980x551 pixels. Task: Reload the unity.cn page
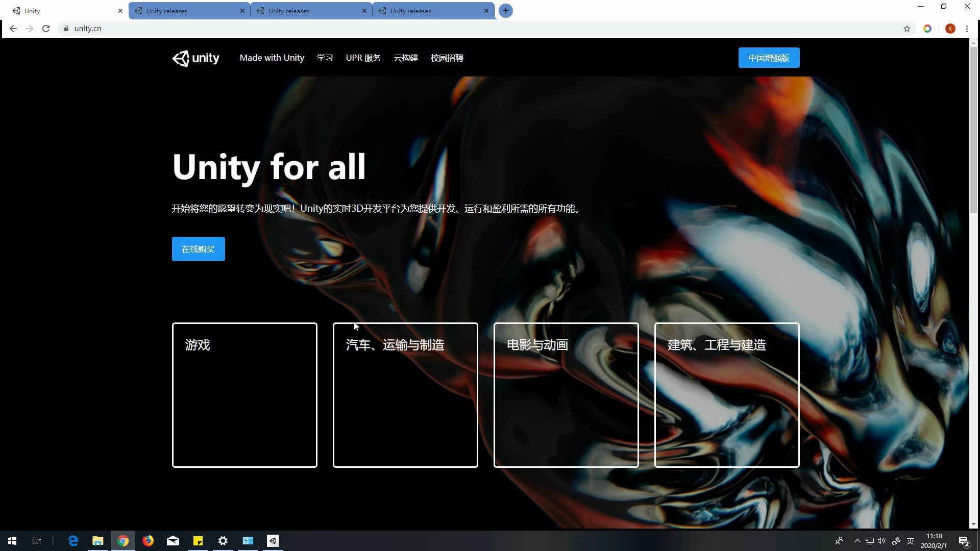46,29
